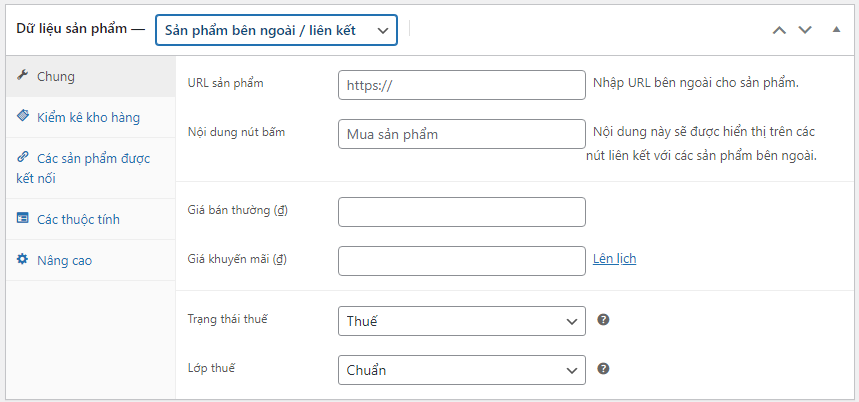Open the Trạng thái thuế dropdown

pos(461,321)
